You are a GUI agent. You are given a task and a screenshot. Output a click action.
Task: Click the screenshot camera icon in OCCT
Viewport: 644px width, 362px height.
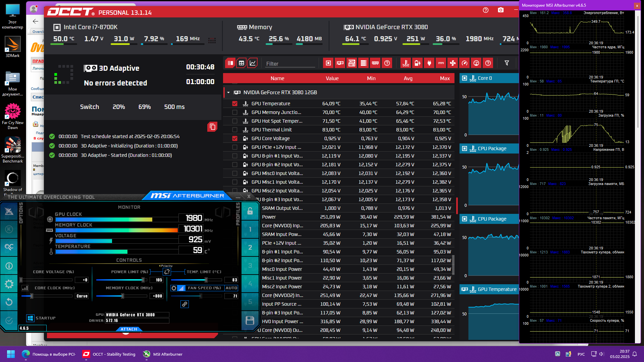(x=501, y=10)
